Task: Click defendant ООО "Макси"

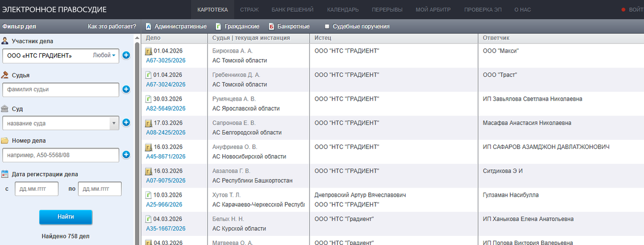Action: pos(501,51)
